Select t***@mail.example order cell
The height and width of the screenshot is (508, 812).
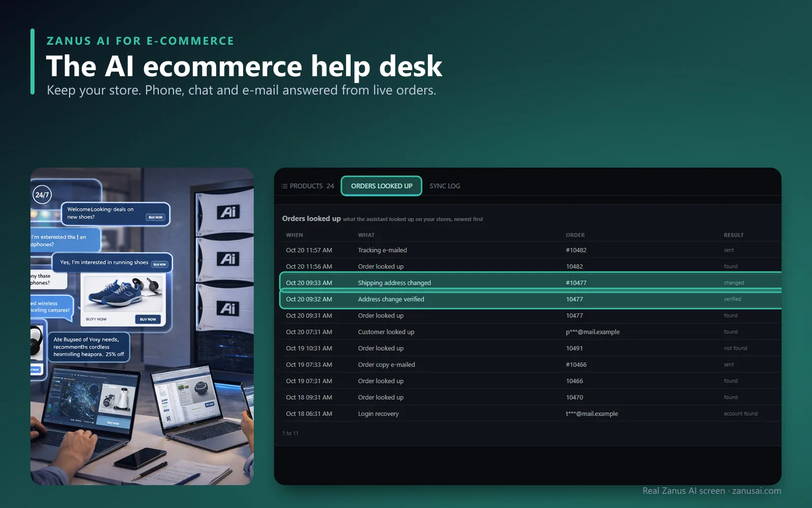[592, 414]
